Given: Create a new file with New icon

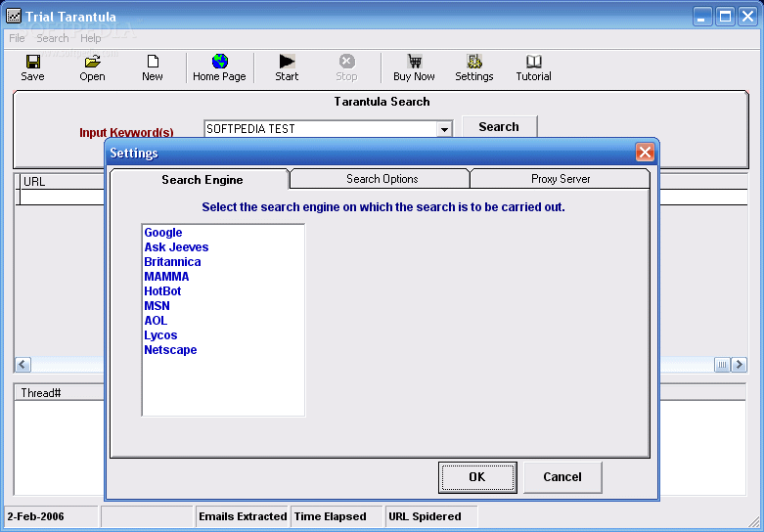Looking at the screenshot, I should pyautogui.click(x=153, y=62).
